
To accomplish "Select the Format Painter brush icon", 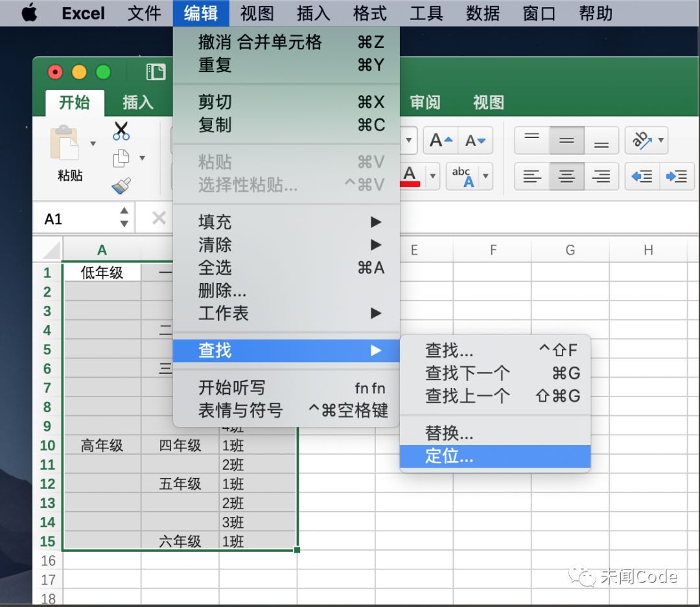I will pyautogui.click(x=121, y=186).
